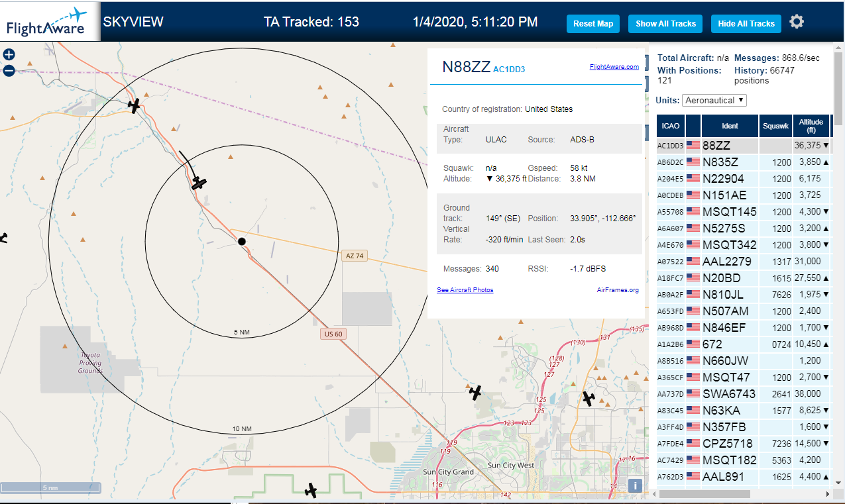Select the N660JW aircraft row
The image size is (845, 504).
(744, 360)
